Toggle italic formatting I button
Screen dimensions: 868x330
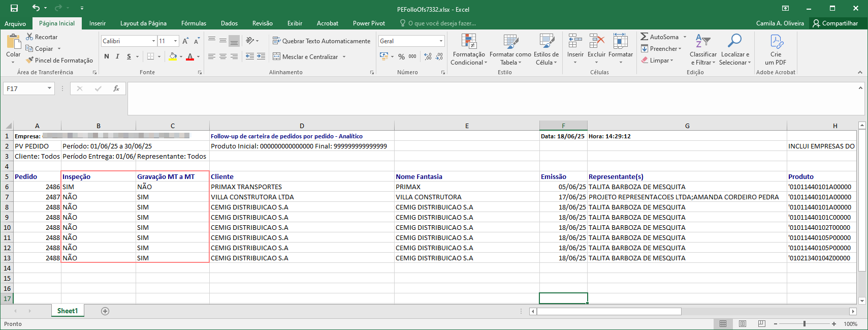pyautogui.click(x=117, y=56)
